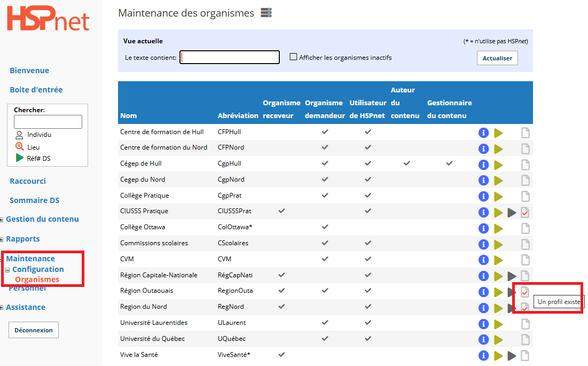Open Boite d'entrée
588x366 pixels.
pyautogui.click(x=36, y=90)
